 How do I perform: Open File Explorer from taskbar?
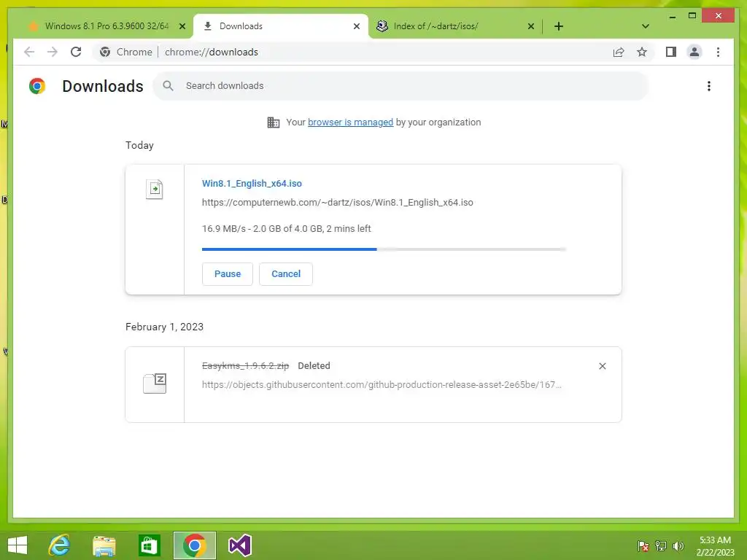coord(104,545)
